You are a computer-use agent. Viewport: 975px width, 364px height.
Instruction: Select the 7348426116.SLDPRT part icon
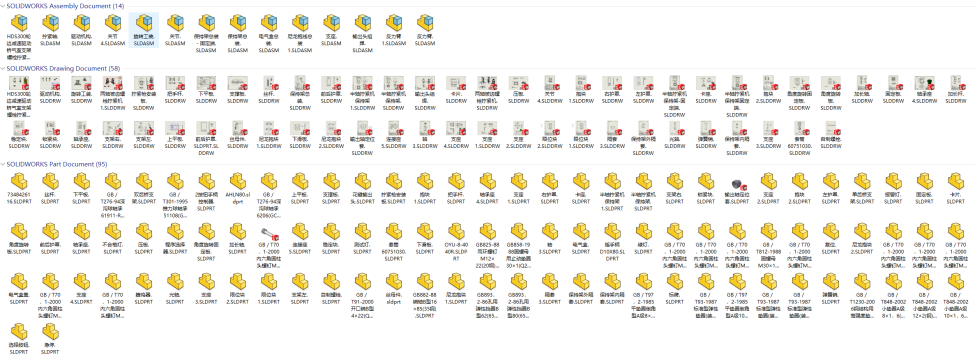(19, 182)
